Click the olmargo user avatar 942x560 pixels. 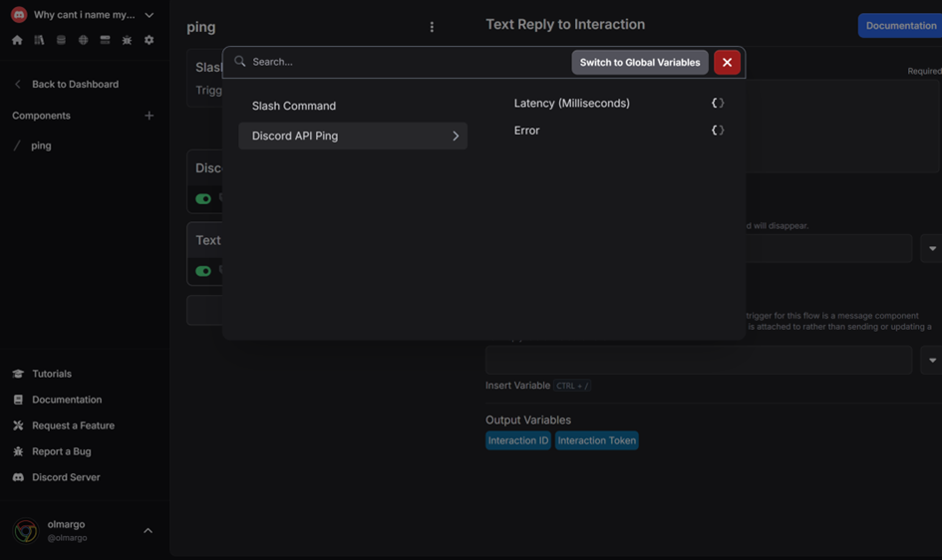coord(25,530)
